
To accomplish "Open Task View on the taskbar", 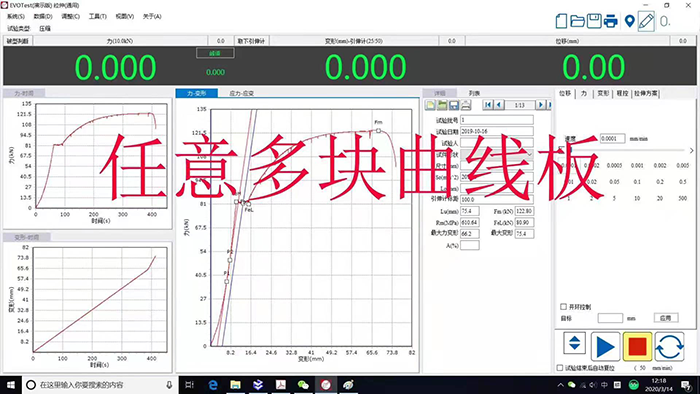I will pos(189,385).
